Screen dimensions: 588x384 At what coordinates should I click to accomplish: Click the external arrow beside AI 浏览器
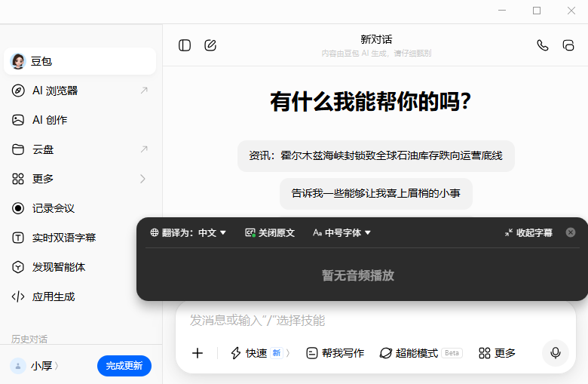[x=144, y=91]
